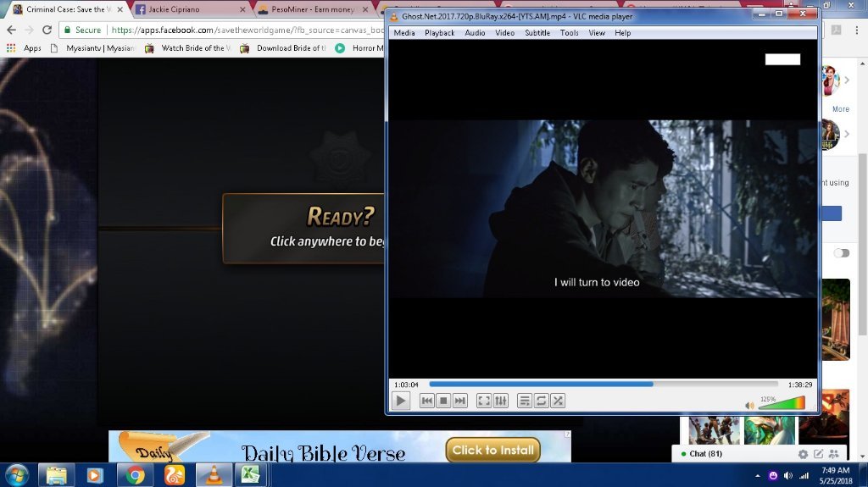This screenshot has width=868, height=487.
Task: Reload the Chrome page
Action: point(47,30)
